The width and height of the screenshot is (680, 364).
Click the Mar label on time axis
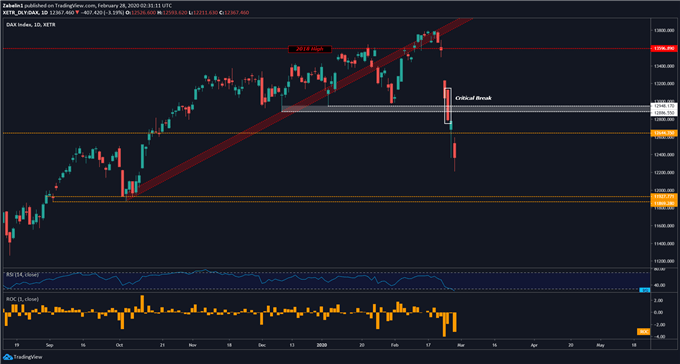[460, 345]
